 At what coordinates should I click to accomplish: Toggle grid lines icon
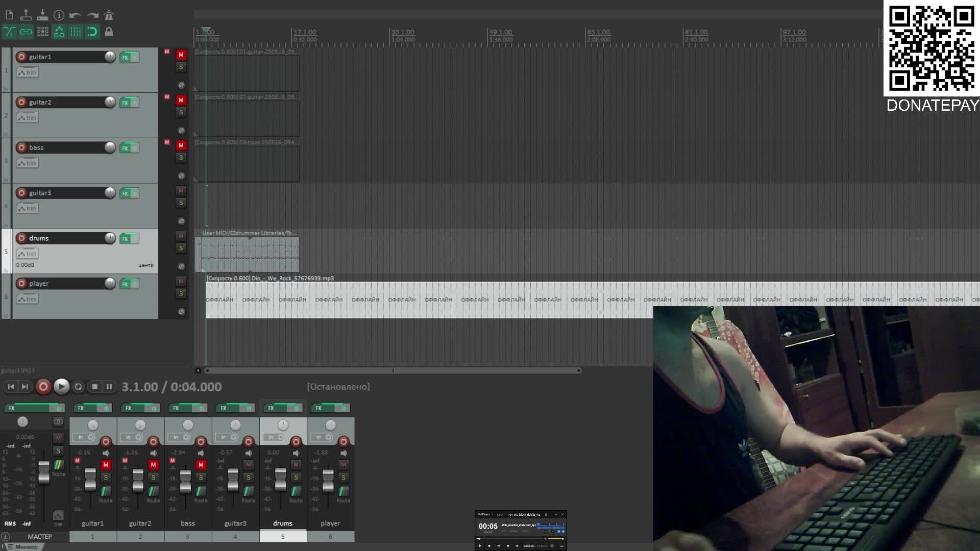(x=76, y=32)
